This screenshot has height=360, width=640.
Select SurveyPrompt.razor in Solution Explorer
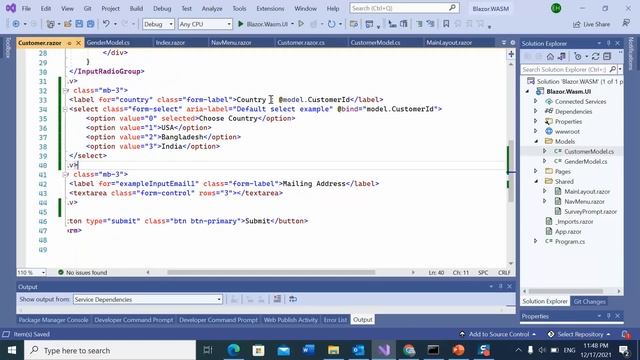pos(590,211)
